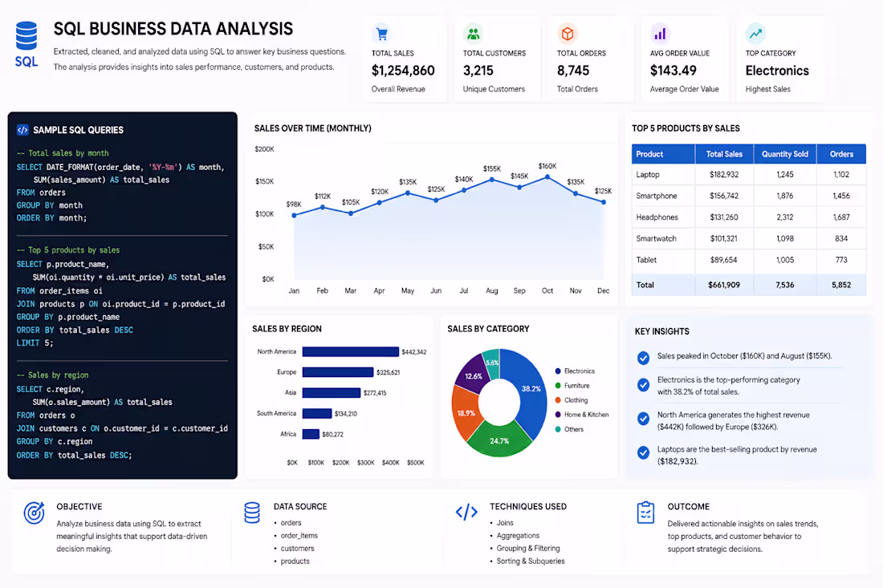Click the Electronics legend color dot
Image resolution: width=883 pixels, height=588 pixels.
[x=558, y=371]
